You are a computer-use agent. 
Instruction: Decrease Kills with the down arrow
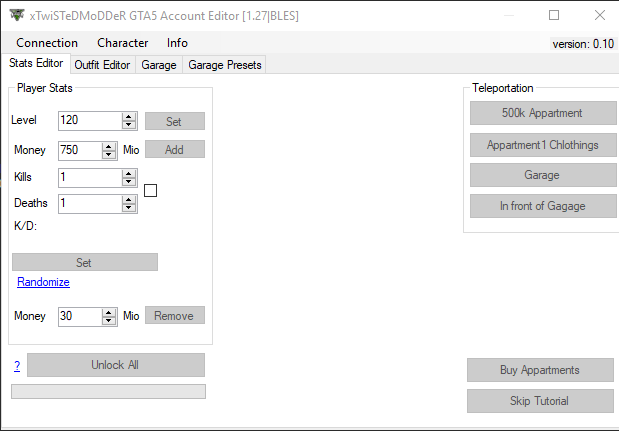pyautogui.click(x=129, y=182)
